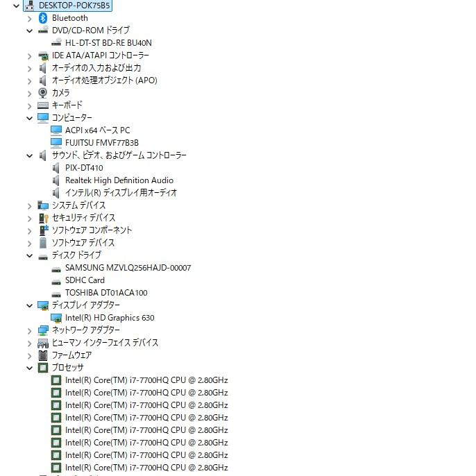Select the システム デバイス label
Viewport: 476px width, 476px height.
(x=78, y=205)
